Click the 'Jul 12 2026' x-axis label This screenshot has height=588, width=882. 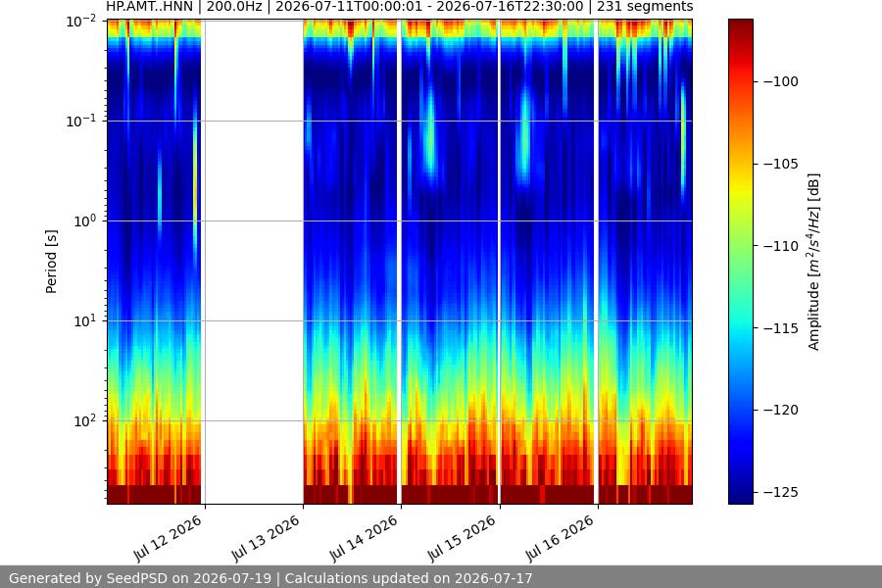(x=167, y=538)
